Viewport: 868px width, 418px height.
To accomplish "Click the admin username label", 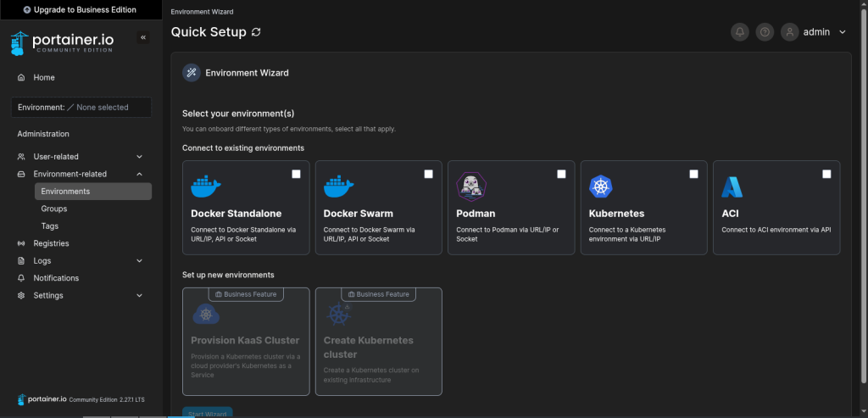I will click(x=816, y=32).
